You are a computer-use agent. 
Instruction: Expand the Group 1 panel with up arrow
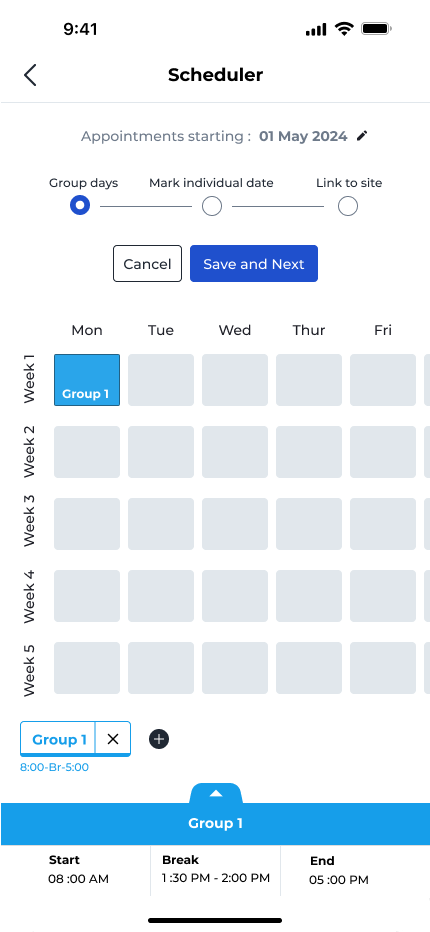[216, 794]
